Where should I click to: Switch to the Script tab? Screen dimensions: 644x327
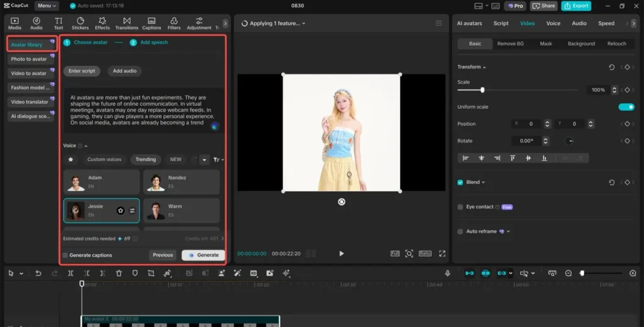click(501, 23)
